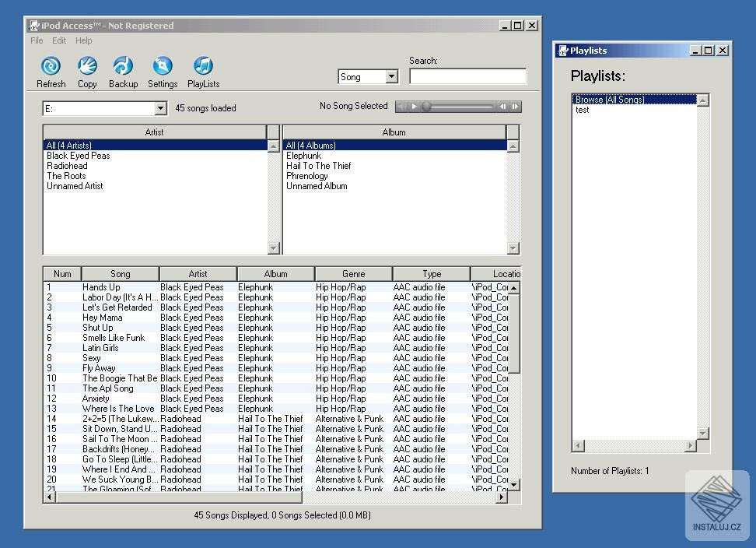The height and width of the screenshot is (548, 756).
Task: Click the song table's scroll down arrow
Action: point(514,484)
